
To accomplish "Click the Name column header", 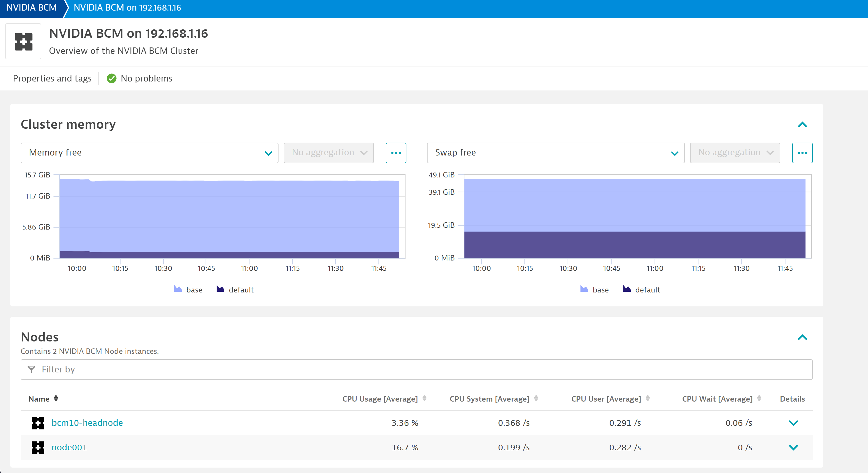I will (39, 399).
